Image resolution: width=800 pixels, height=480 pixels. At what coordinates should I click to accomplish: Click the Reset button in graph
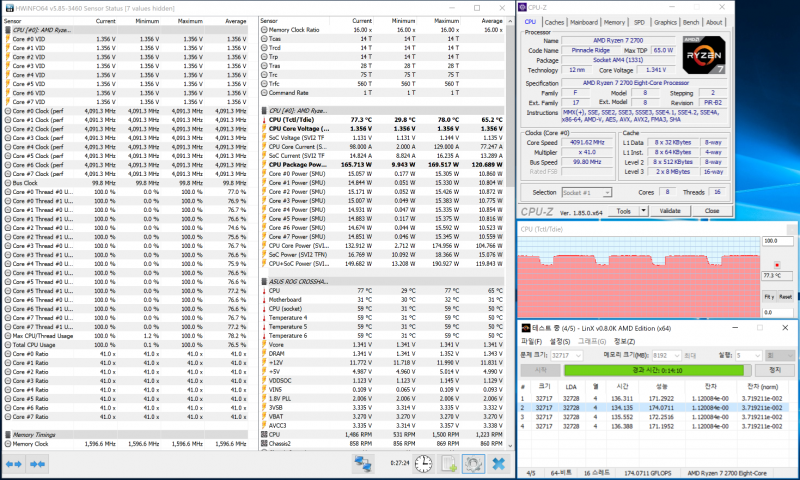[785, 296]
